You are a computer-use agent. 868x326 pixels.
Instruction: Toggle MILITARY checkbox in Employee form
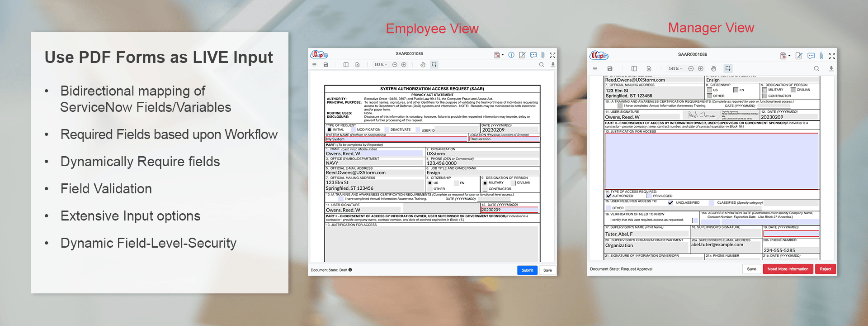point(485,183)
